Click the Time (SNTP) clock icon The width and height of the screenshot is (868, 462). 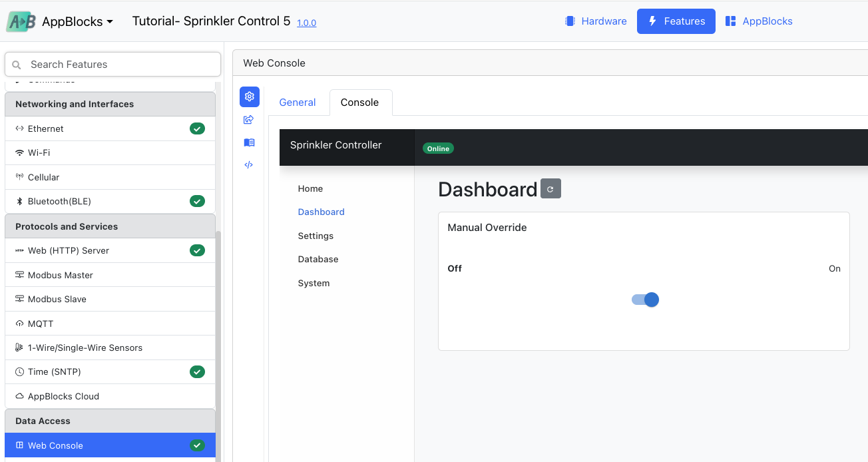pos(19,371)
